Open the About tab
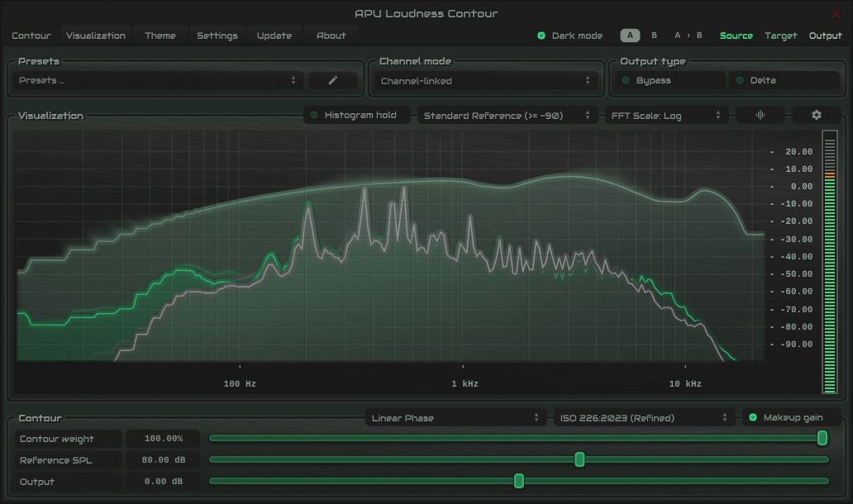This screenshot has height=504, width=853. 331,36
